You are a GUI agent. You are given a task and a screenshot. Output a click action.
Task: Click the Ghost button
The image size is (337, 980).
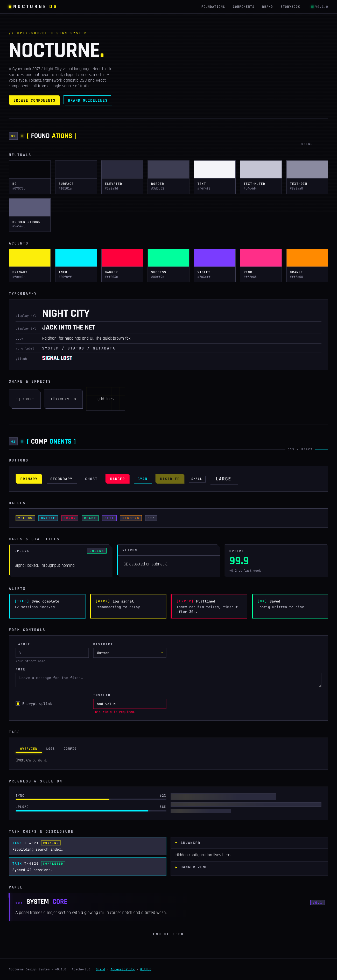pos(91,479)
